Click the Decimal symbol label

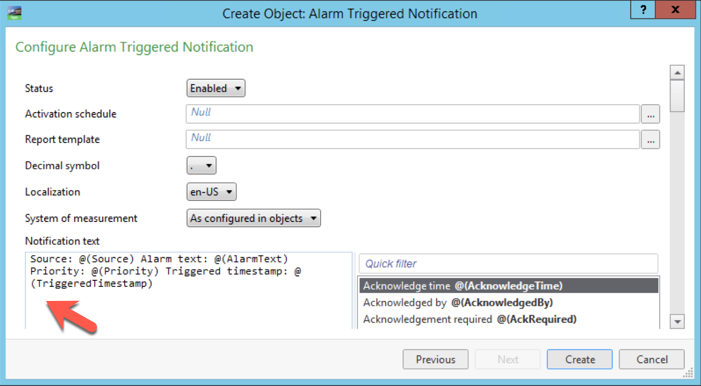62,165
